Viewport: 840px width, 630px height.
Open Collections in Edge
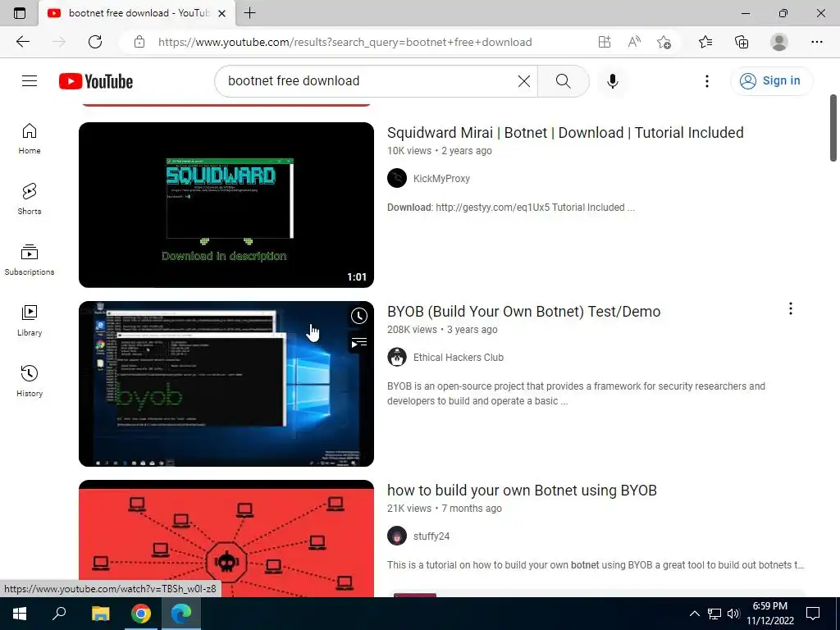(742, 42)
